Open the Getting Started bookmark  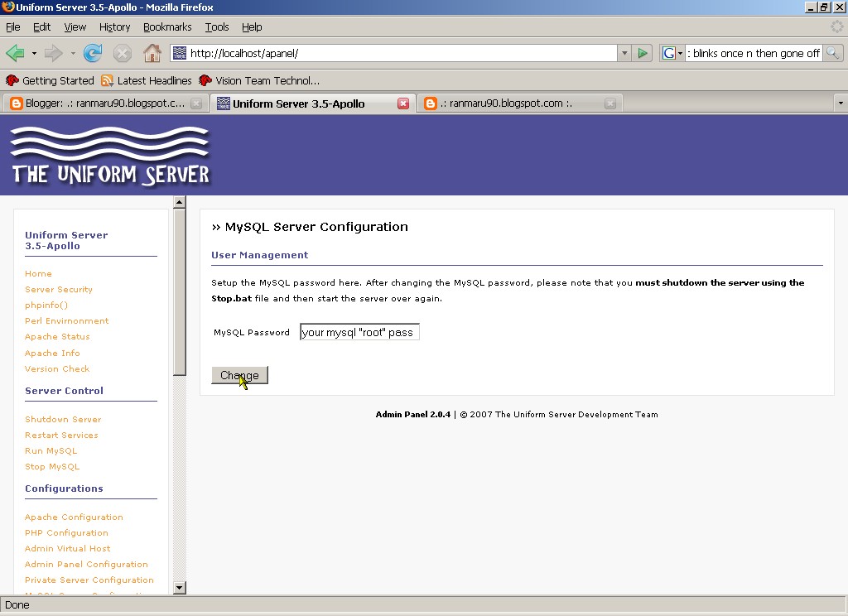(50, 80)
